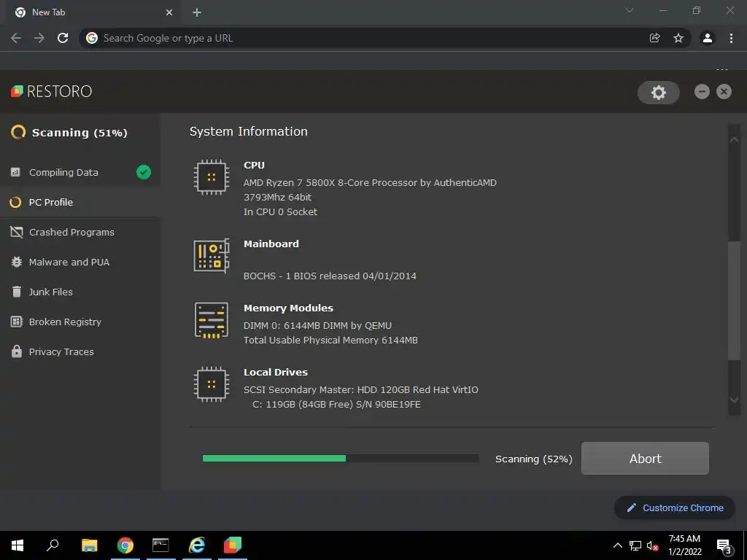Open Windows taskbar search
Image resolution: width=747 pixels, height=560 pixels.
[x=53, y=545]
